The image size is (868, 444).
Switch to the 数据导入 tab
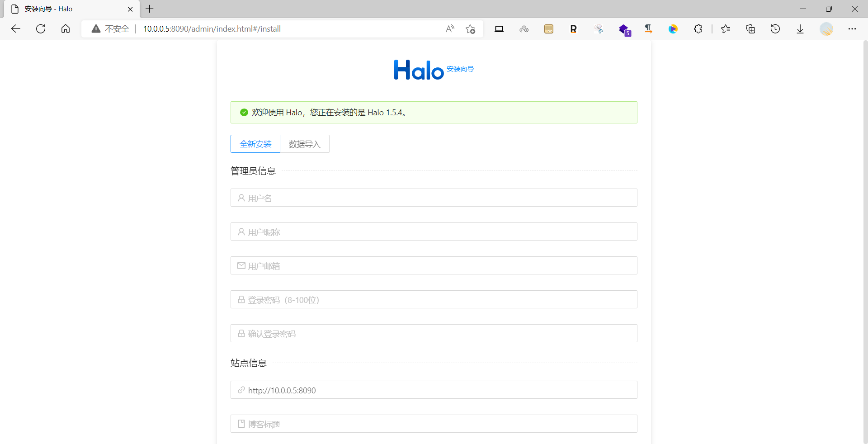point(305,144)
